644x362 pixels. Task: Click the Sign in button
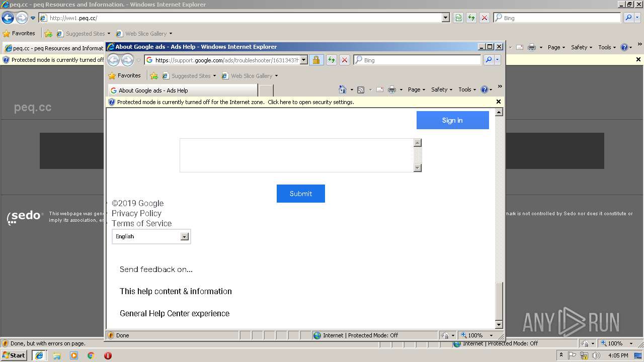[452, 120]
